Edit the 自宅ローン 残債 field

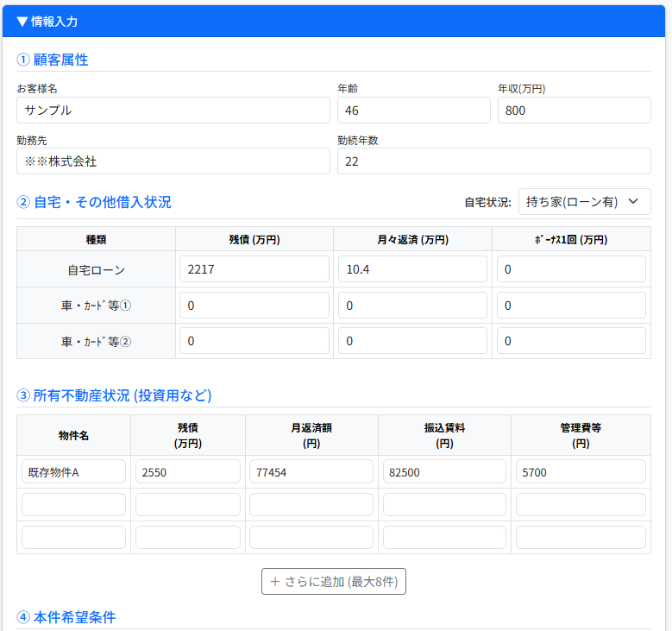click(x=254, y=269)
